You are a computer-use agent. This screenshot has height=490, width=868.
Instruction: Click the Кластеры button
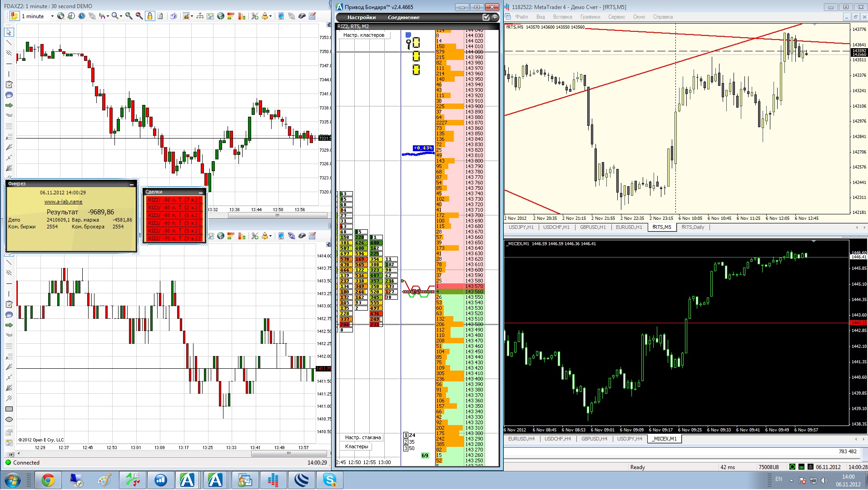pos(357,446)
